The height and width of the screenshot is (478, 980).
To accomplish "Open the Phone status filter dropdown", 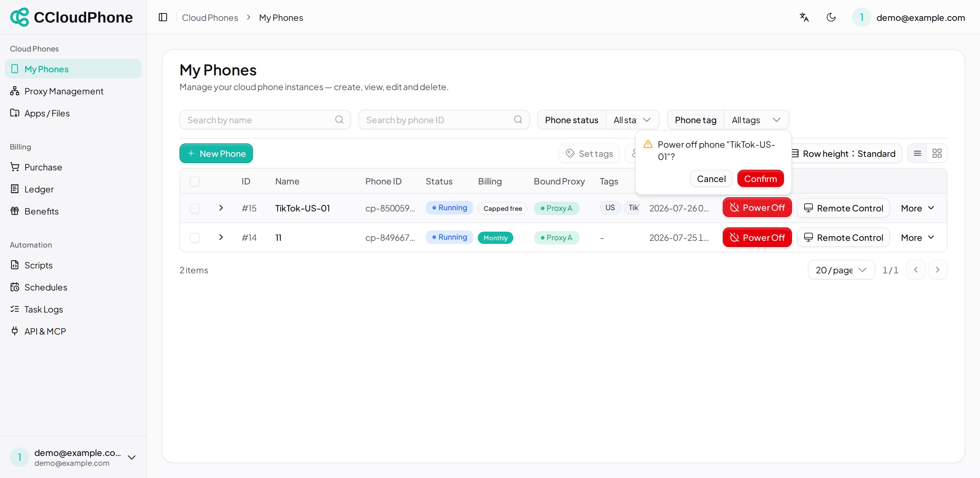I will [x=632, y=120].
